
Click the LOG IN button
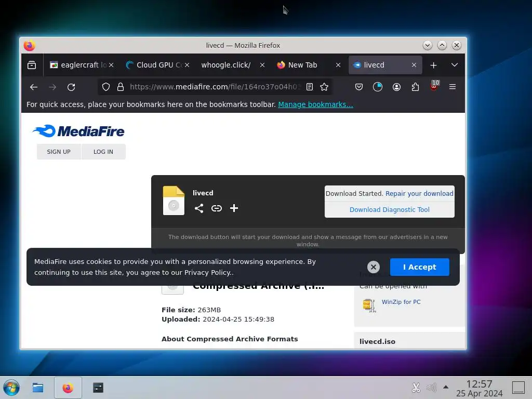(x=103, y=152)
